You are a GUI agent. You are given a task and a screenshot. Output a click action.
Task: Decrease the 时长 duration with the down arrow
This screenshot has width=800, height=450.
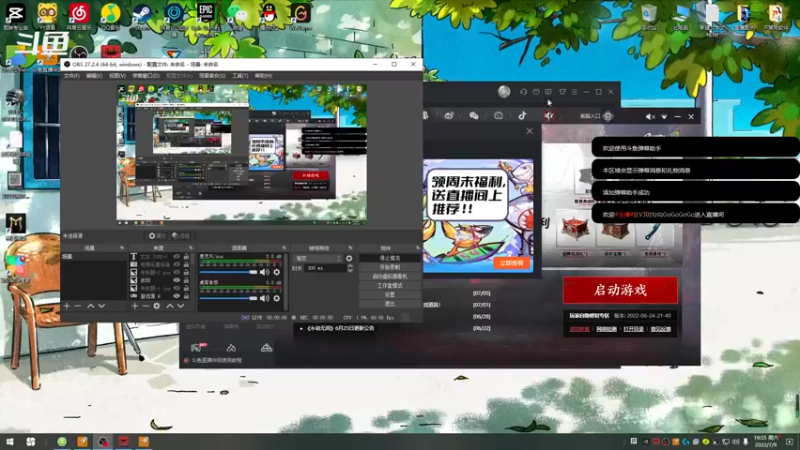[x=350, y=270]
